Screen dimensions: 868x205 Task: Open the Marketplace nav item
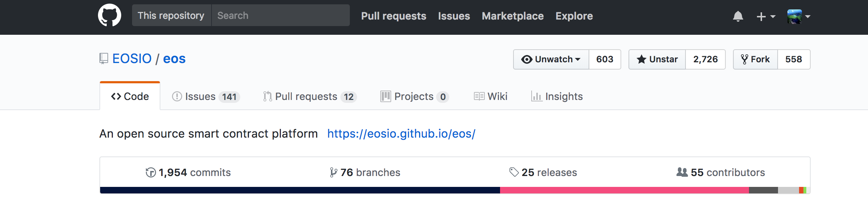(512, 16)
